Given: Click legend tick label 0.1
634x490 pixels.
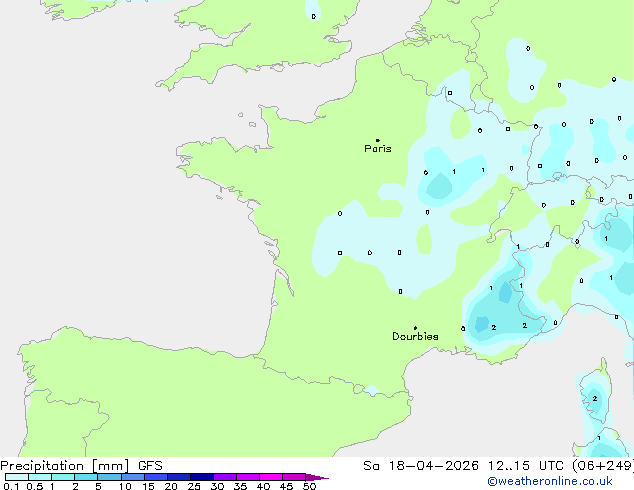Looking at the screenshot, I should click(x=11, y=486).
